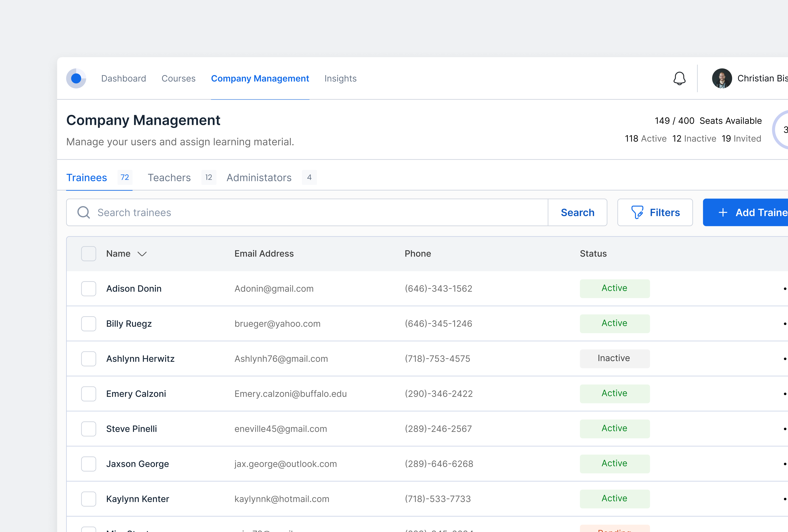This screenshot has width=788, height=532.
Task: Open row actions menu for Adison Donin
Action: 785,288
